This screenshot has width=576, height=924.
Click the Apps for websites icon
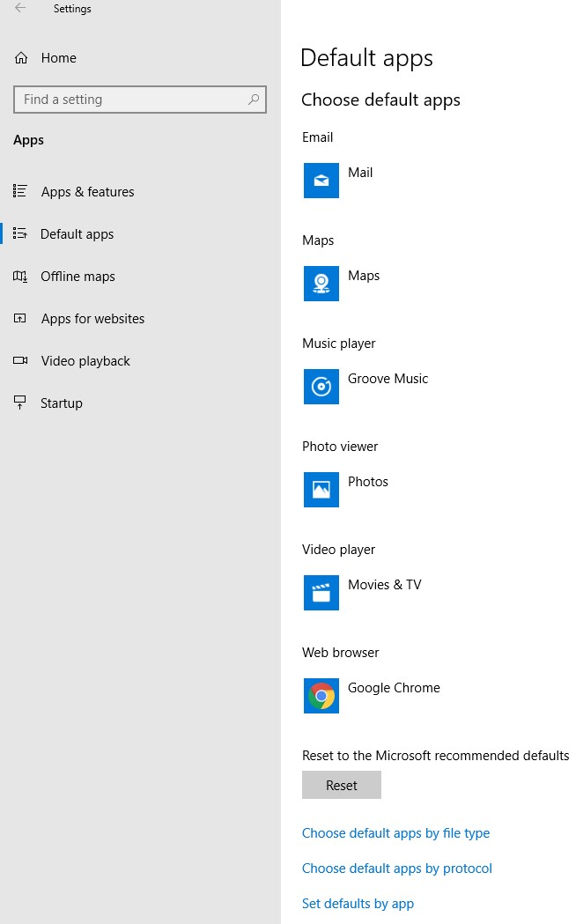tap(20, 318)
